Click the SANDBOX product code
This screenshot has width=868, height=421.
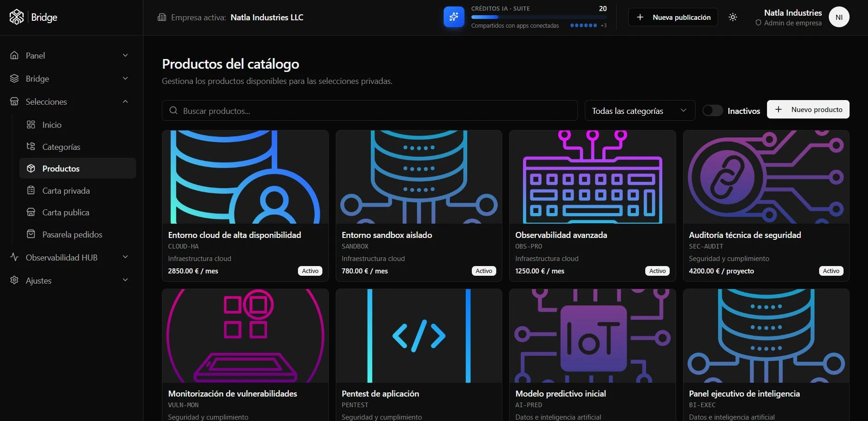tap(355, 247)
